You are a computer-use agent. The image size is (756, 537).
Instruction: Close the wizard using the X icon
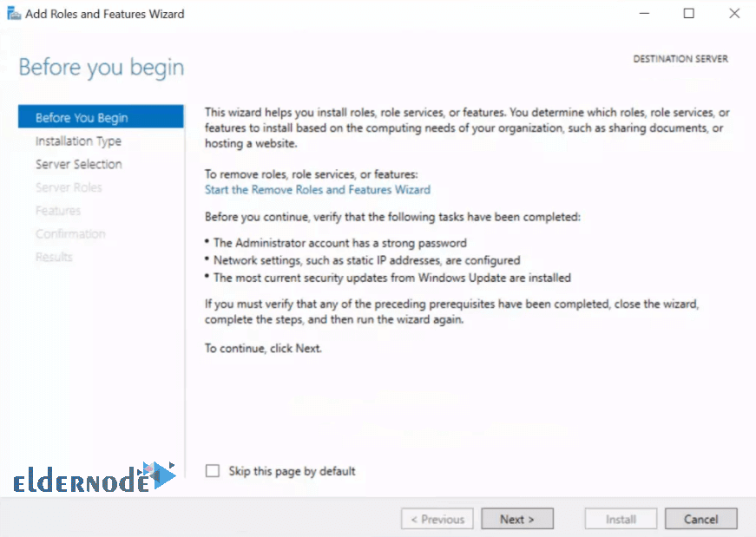[734, 14]
